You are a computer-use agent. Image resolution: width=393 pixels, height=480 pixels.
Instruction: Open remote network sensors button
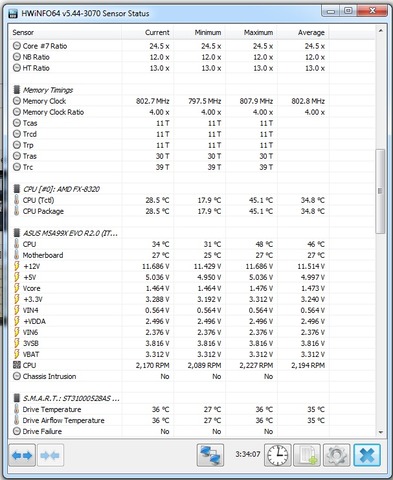pyautogui.click(x=210, y=455)
